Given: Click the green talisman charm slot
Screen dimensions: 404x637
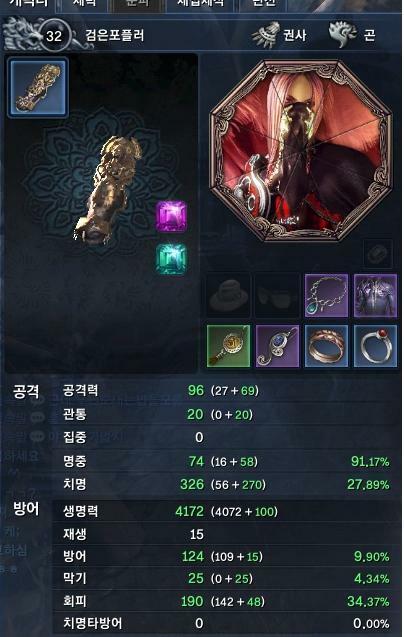Looking at the screenshot, I should pos(228,346).
